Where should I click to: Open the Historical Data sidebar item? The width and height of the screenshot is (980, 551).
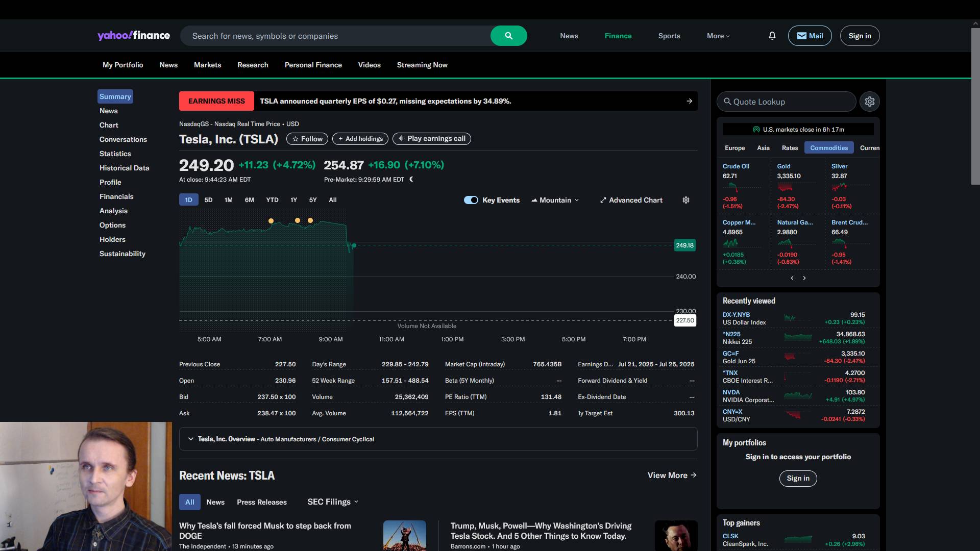coord(124,168)
